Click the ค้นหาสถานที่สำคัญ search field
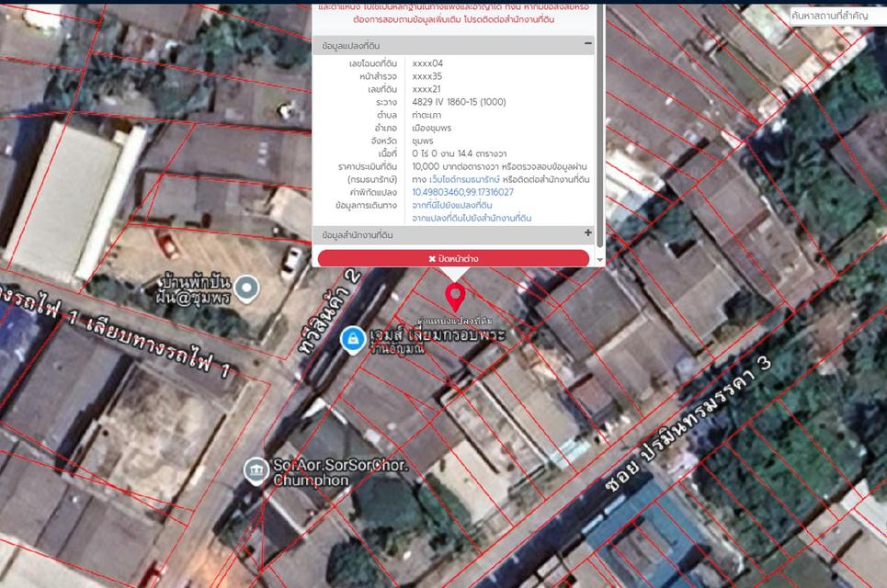Viewport: 887px width, 588px height. pos(838,16)
